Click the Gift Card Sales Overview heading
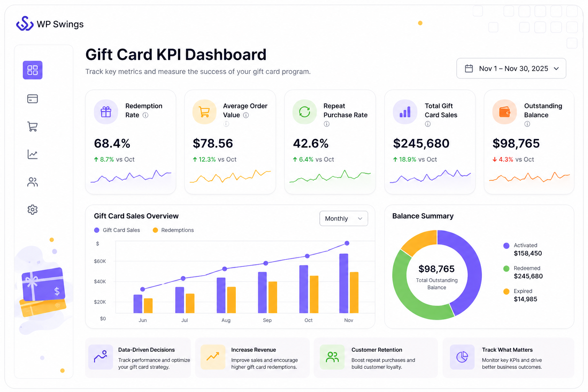This screenshot has width=588, height=392. 136,216
